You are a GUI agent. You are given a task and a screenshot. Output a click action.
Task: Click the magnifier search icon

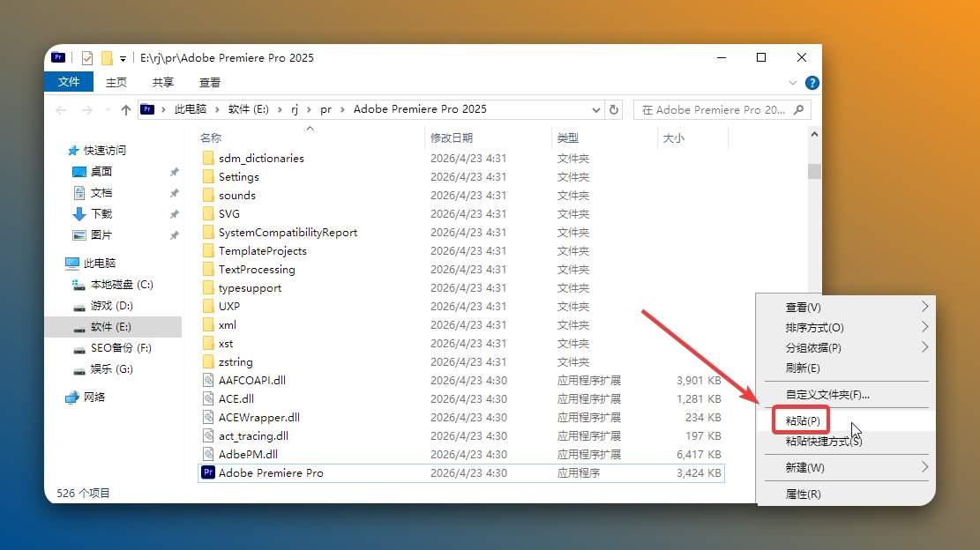(x=799, y=110)
